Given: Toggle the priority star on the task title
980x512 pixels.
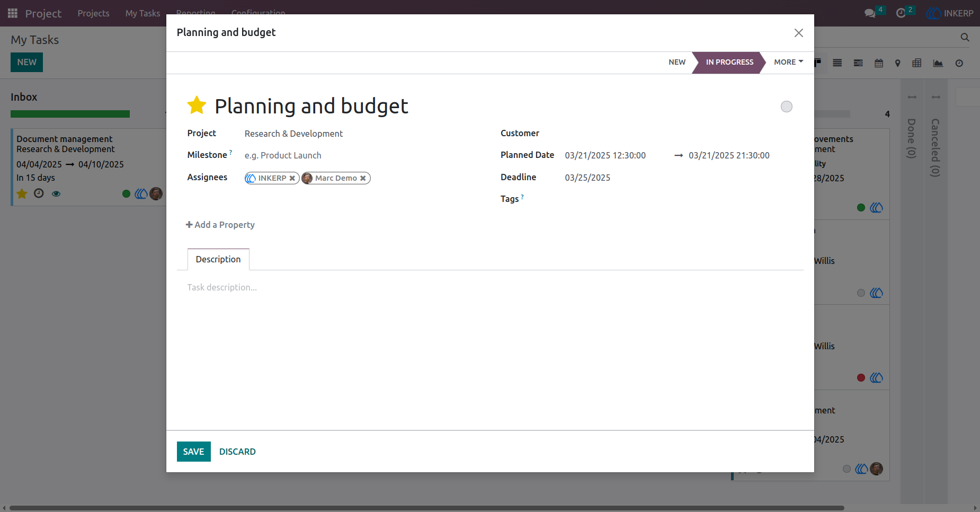Looking at the screenshot, I should [x=197, y=105].
